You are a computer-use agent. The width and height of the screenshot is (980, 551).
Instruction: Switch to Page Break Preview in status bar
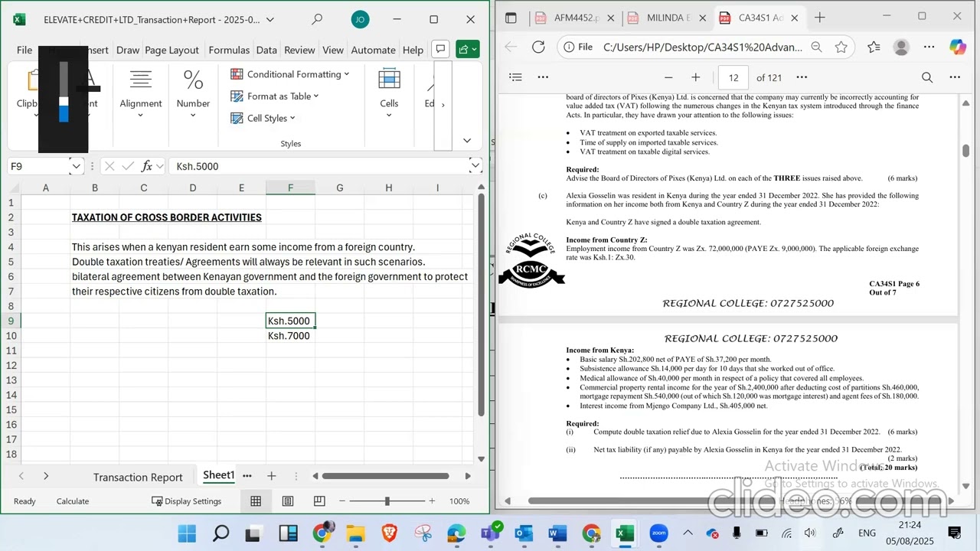coord(319,501)
